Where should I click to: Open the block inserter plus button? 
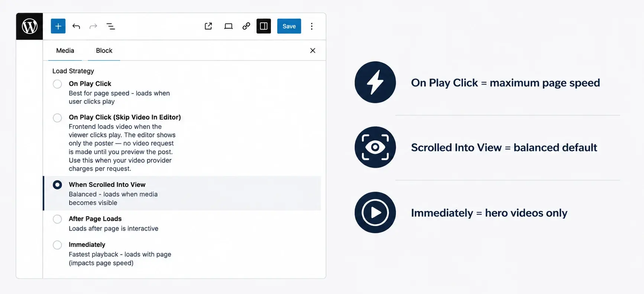click(x=58, y=26)
